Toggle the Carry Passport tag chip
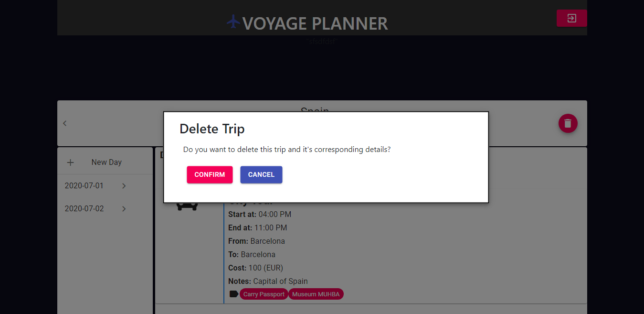The image size is (644, 314). click(x=264, y=294)
